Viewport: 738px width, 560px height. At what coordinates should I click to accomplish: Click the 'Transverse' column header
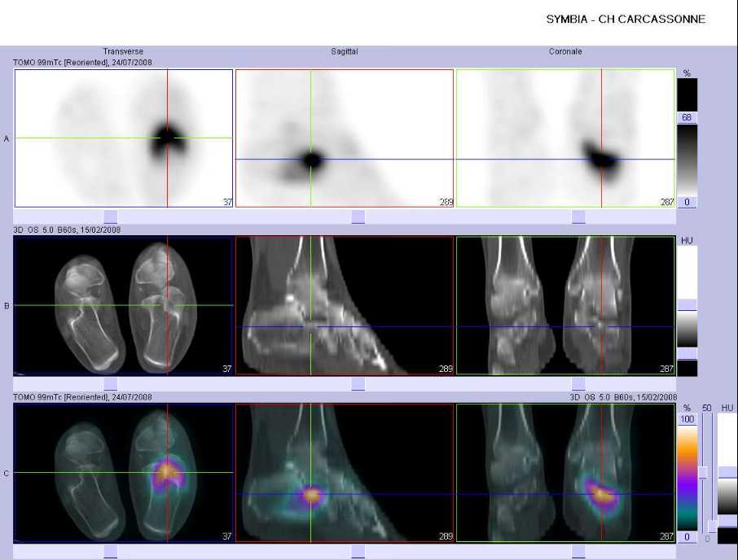coord(123,52)
